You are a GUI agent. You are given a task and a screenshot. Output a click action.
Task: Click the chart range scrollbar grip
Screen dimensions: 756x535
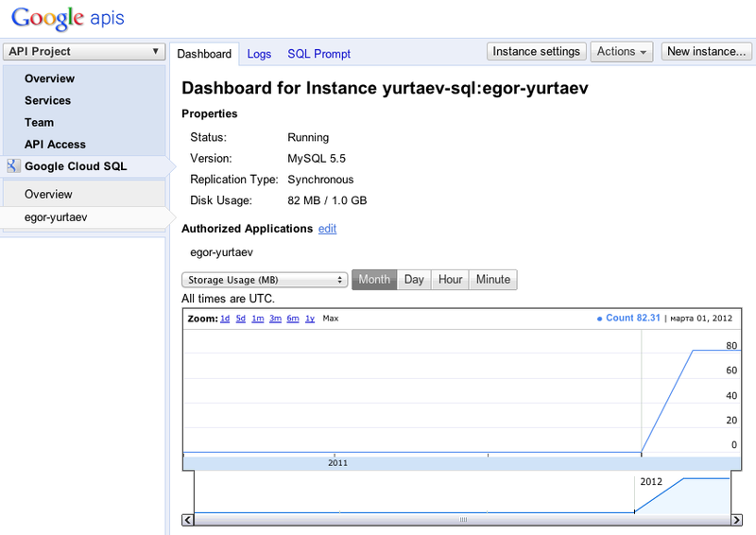pyautogui.click(x=463, y=520)
